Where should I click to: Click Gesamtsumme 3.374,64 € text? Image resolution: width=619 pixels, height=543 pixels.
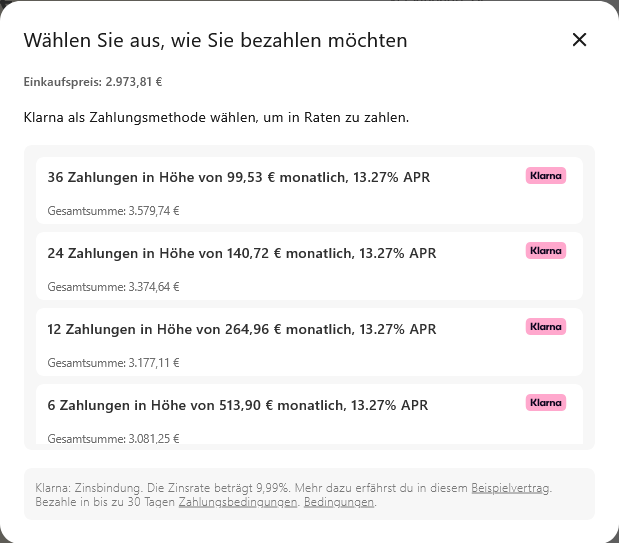(113, 287)
